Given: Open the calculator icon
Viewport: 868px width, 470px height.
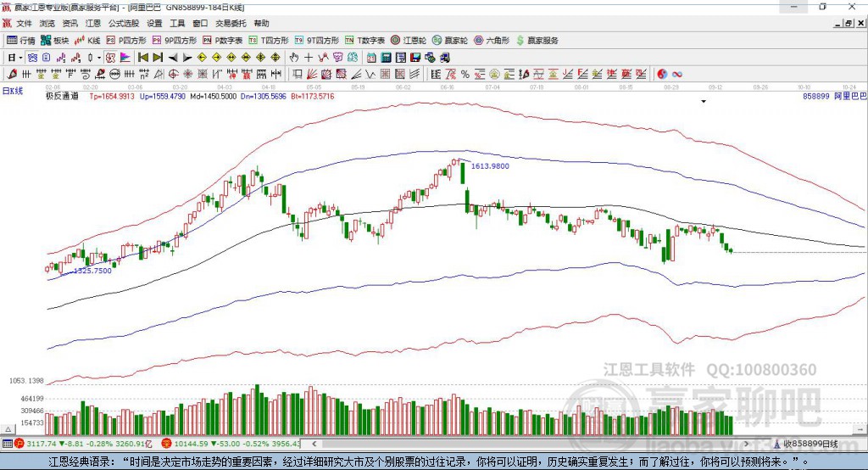Looking at the screenshot, I should click(x=386, y=57).
